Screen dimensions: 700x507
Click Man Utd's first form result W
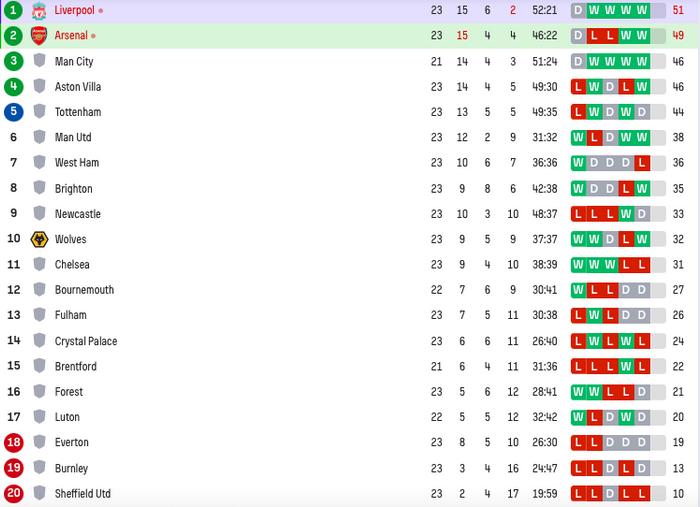pos(578,137)
